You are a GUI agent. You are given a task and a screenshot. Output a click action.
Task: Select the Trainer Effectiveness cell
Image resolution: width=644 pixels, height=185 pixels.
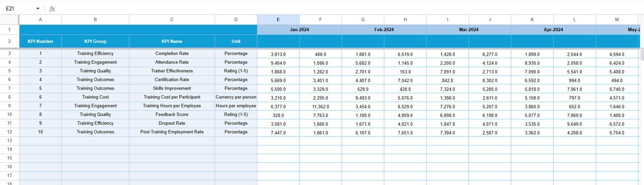172,71
